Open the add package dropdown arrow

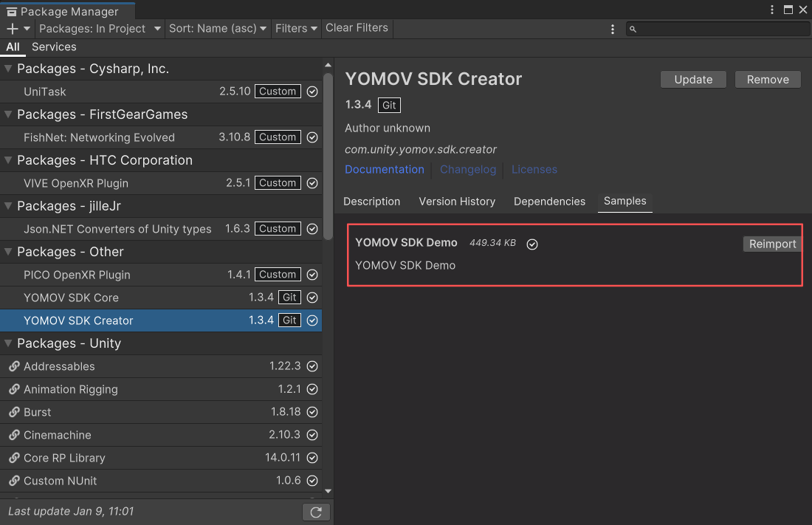pyautogui.click(x=27, y=29)
